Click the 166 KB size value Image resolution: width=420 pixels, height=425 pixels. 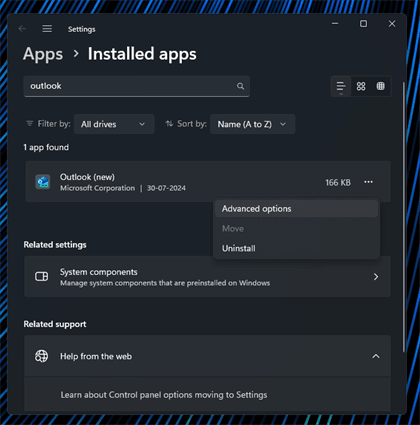(338, 183)
